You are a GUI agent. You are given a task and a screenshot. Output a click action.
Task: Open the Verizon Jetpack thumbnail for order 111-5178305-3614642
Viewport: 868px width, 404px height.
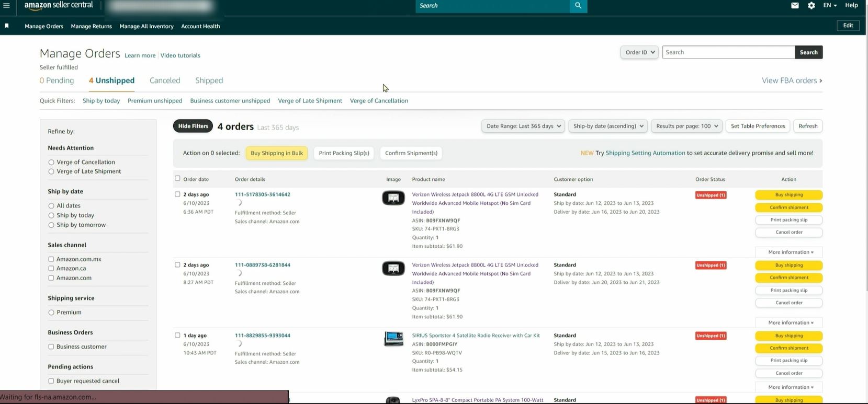393,198
